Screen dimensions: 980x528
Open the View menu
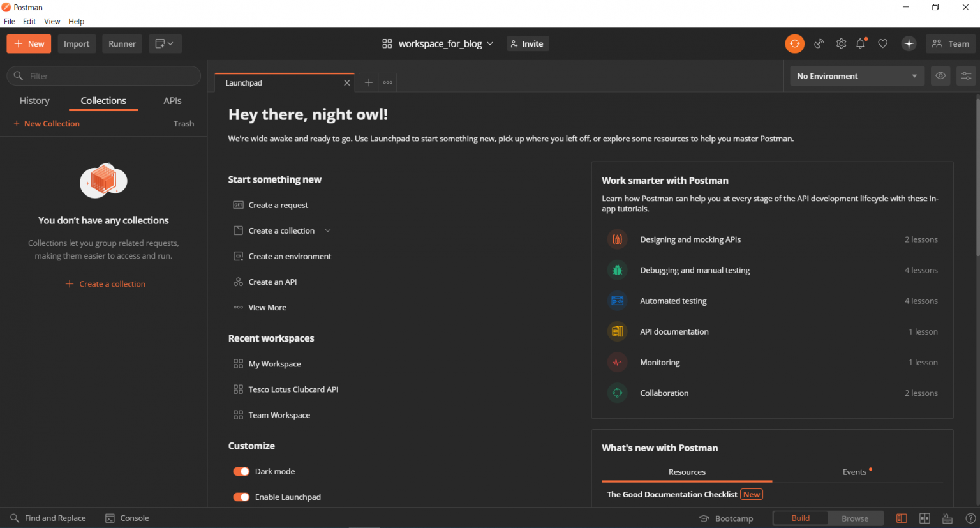point(52,21)
